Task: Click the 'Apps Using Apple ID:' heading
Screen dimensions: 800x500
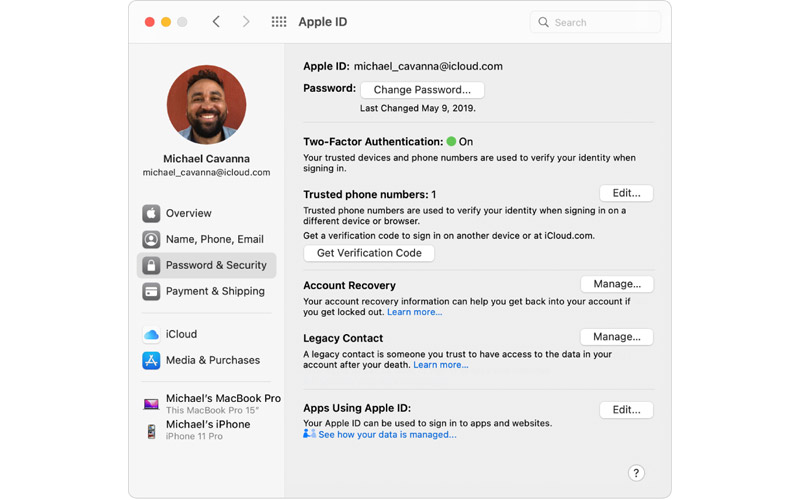Action: tap(357, 408)
